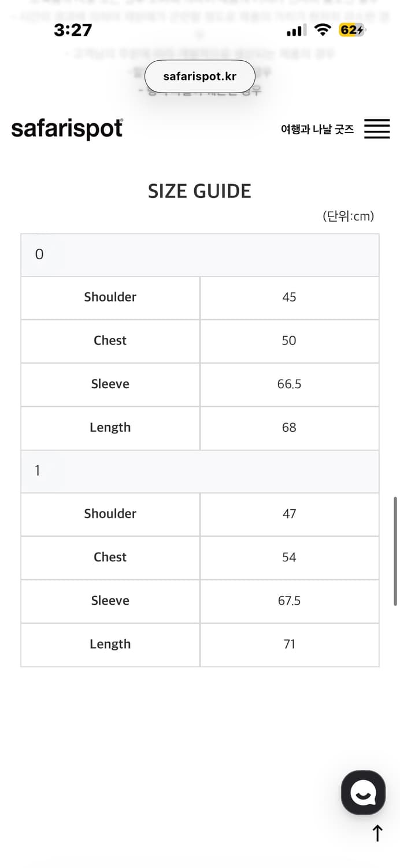Tap the (단위:cm) unit label
Viewport: 400px width, 868px height.
(x=348, y=216)
